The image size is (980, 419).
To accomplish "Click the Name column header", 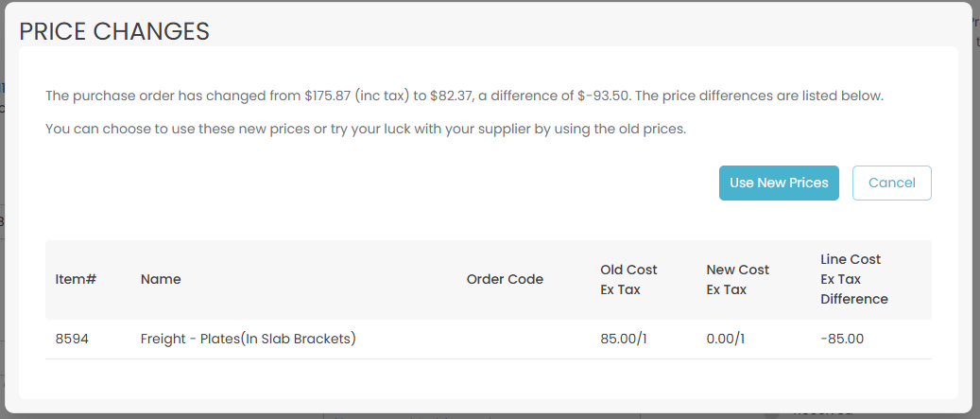I will click(x=161, y=279).
